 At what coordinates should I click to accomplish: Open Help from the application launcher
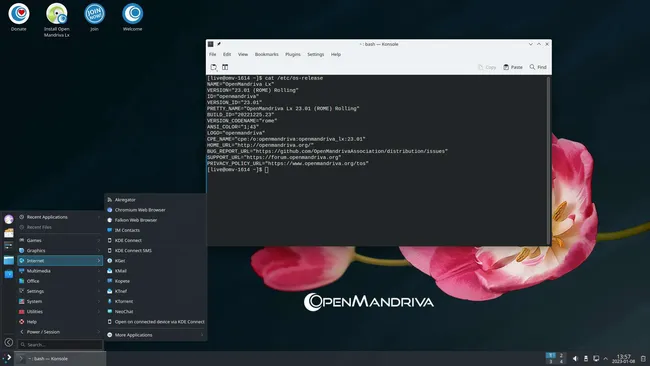[x=60, y=322]
